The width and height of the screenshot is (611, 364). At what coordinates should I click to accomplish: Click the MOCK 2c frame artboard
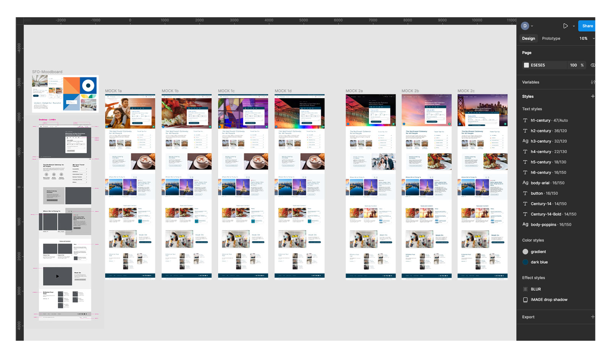[x=483, y=187]
